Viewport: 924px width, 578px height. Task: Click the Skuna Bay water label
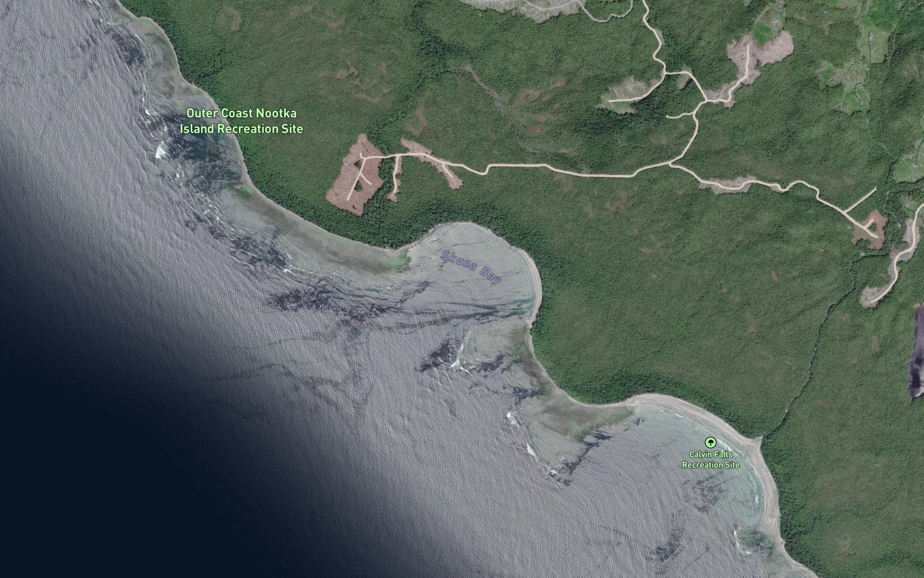[471, 268]
